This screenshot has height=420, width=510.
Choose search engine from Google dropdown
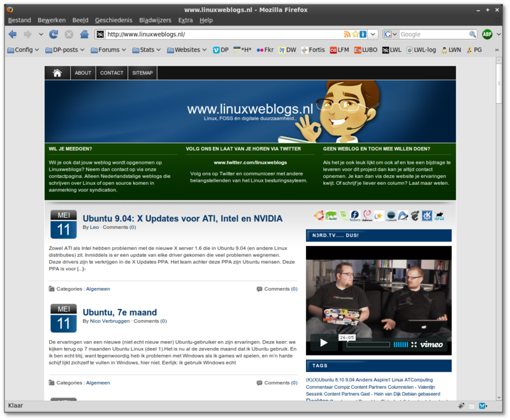[x=391, y=34]
